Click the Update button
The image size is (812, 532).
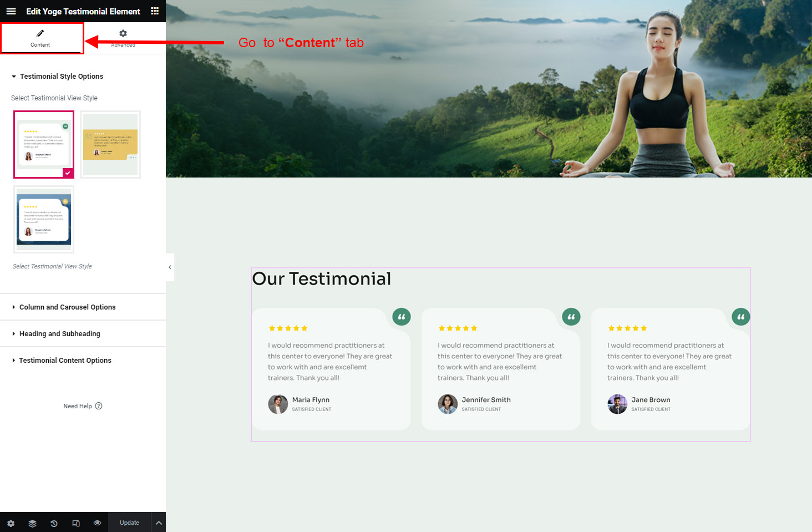click(x=129, y=523)
